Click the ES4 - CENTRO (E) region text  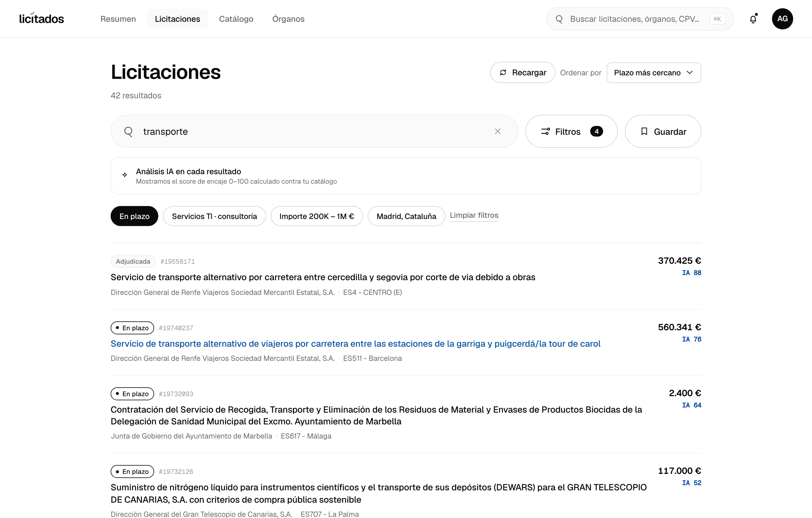[x=373, y=292]
